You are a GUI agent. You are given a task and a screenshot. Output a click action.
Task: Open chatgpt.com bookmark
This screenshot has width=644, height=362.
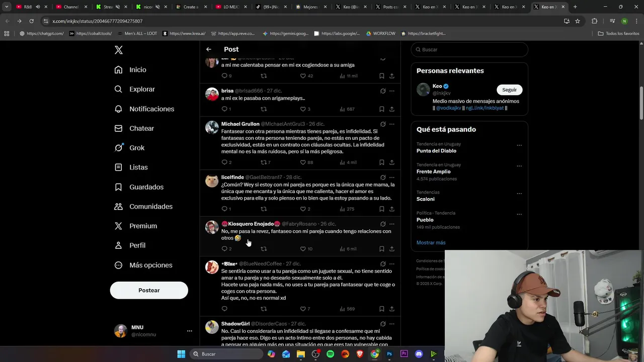pyautogui.click(x=41, y=34)
